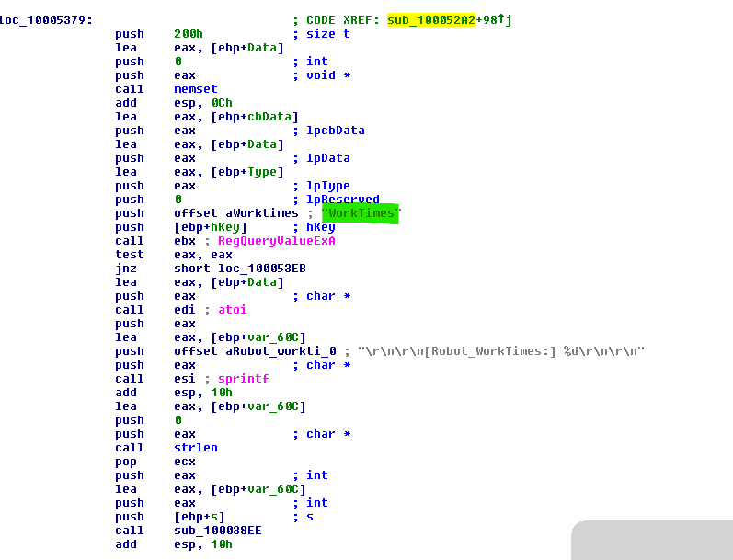Click the atoi function name

click(232, 310)
